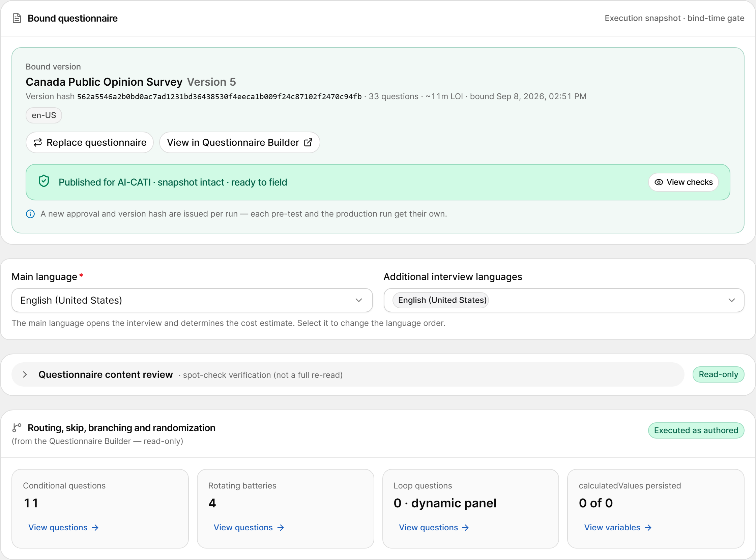Click the routing branch icon
The height and width of the screenshot is (560, 756).
[x=17, y=428]
